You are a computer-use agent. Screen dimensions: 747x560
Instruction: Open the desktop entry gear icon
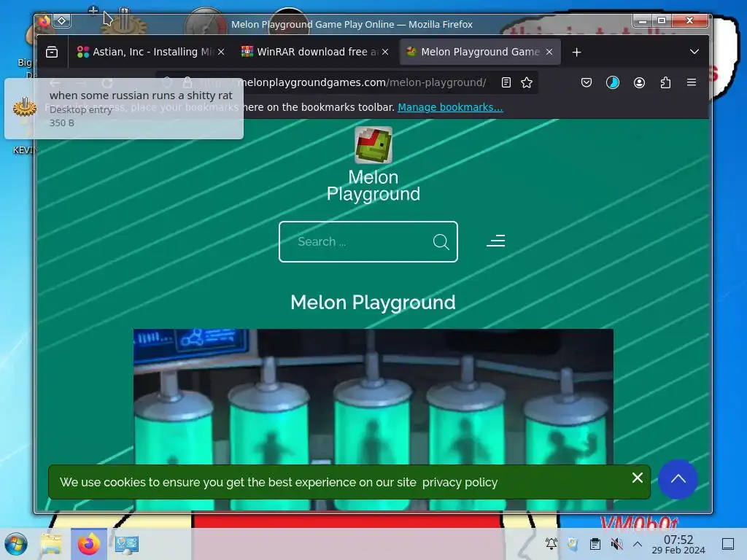(25, 108)
